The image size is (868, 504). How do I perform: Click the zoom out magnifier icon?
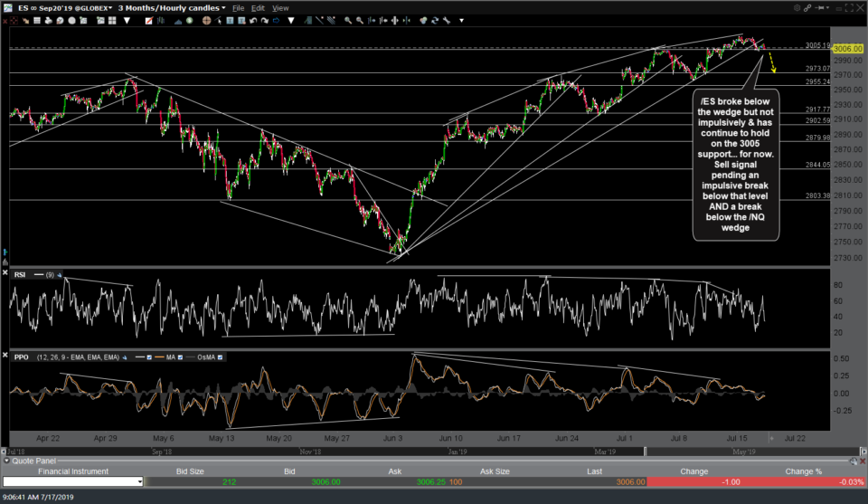360,21
